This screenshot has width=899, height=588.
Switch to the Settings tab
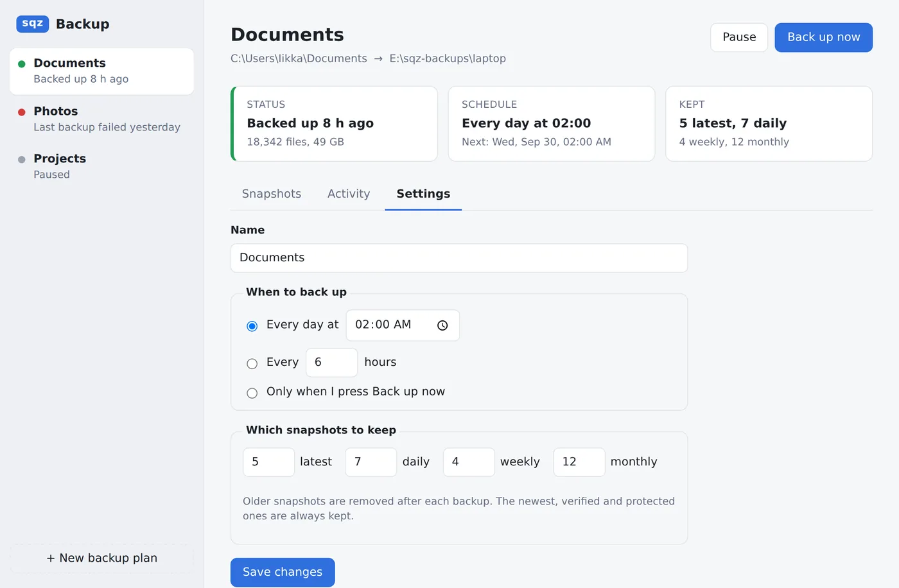coord(423,194)
